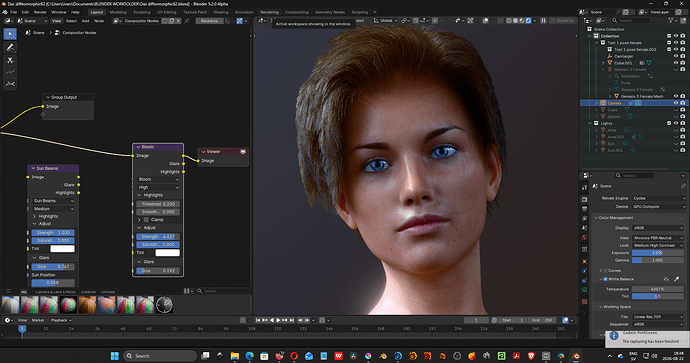Image resolution: width=690 pixels, height=363 pixels.
Task: Open the Render menu
Action: tap(40, 12)
